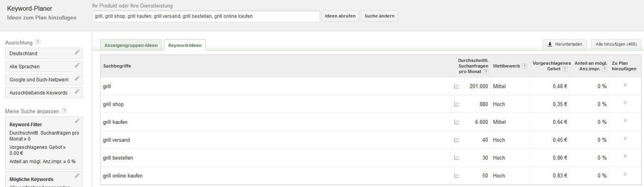Switch to Anzeigengruppen-Ideen tab
The height and width of the screenshot is (187, 644).
point(131,45)
